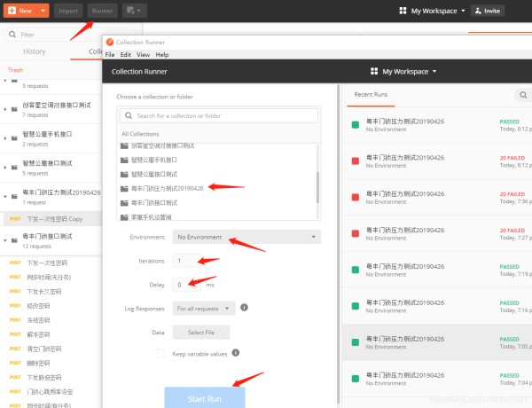The image size is (532, 408).
Task: Click the collection or folder search field
Action: click(219, 115)
